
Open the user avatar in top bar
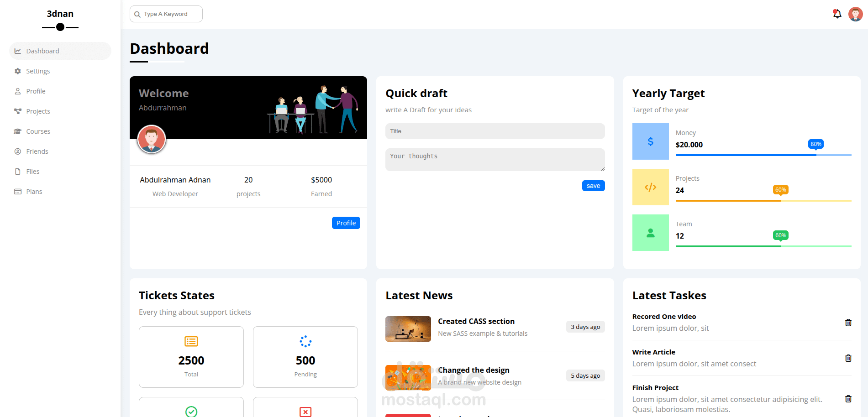tap(856, 14)
